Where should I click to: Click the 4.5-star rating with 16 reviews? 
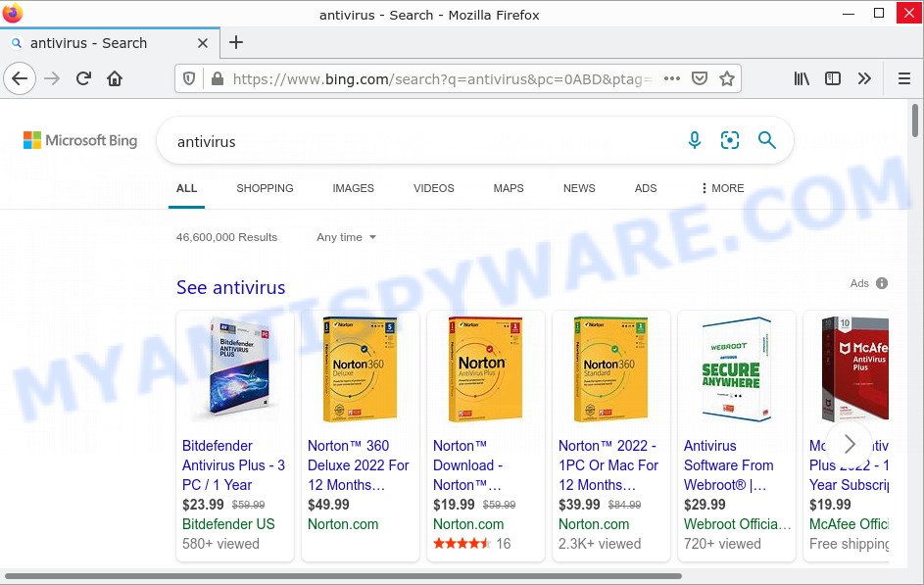click(471, 544)
